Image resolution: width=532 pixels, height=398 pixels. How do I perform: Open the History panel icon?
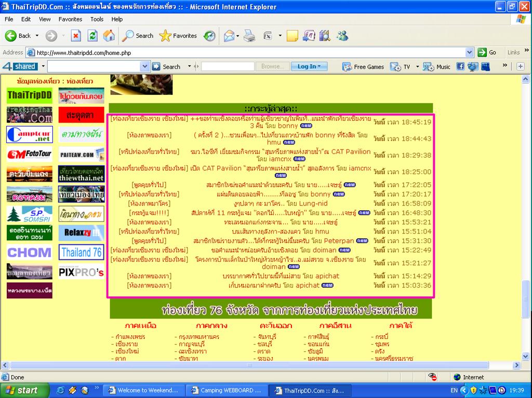(209, 36)
